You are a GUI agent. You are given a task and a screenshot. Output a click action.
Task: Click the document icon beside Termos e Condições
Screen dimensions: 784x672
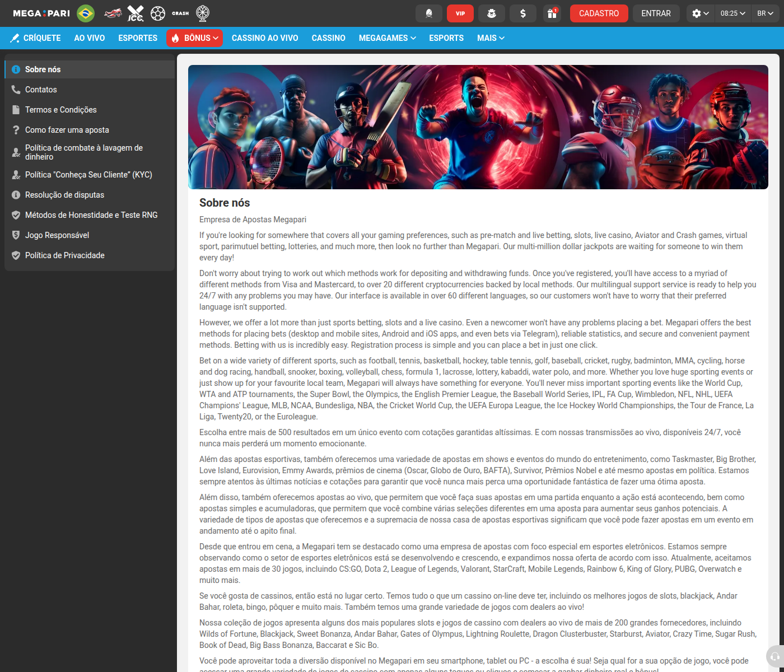[x=16, y=110]
